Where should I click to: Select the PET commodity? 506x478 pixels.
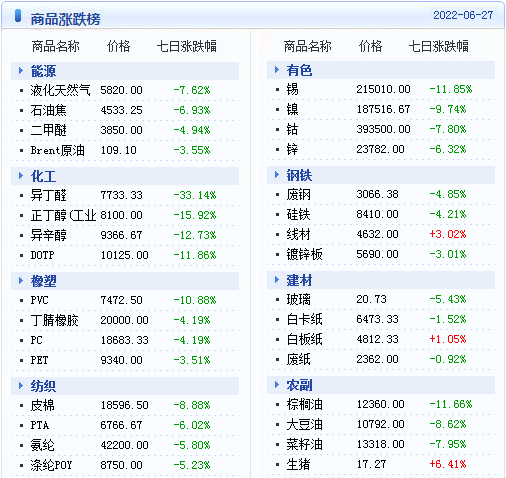pos(39,360)
